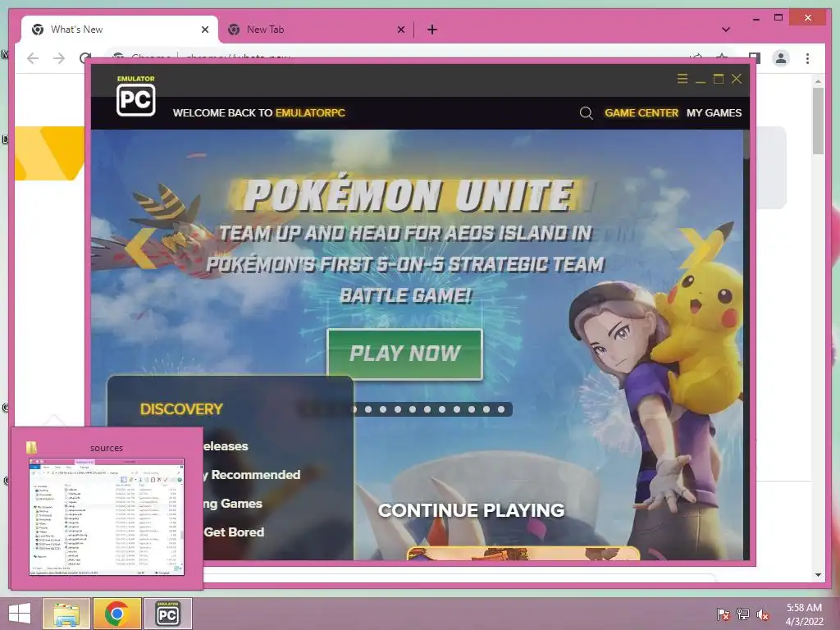Screen dimensions: 840x630
Task: Expand Chrome tab search chevron
Action: pyautogui.click(x=726, y=30)
